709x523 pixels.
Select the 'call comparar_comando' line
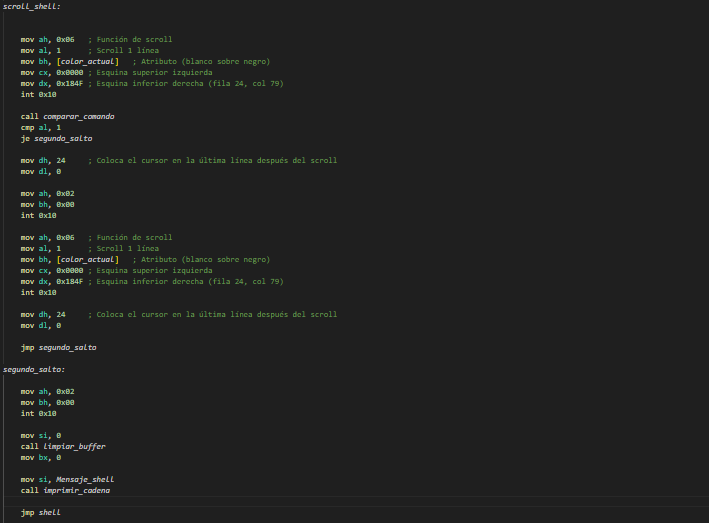pos(67,117)
